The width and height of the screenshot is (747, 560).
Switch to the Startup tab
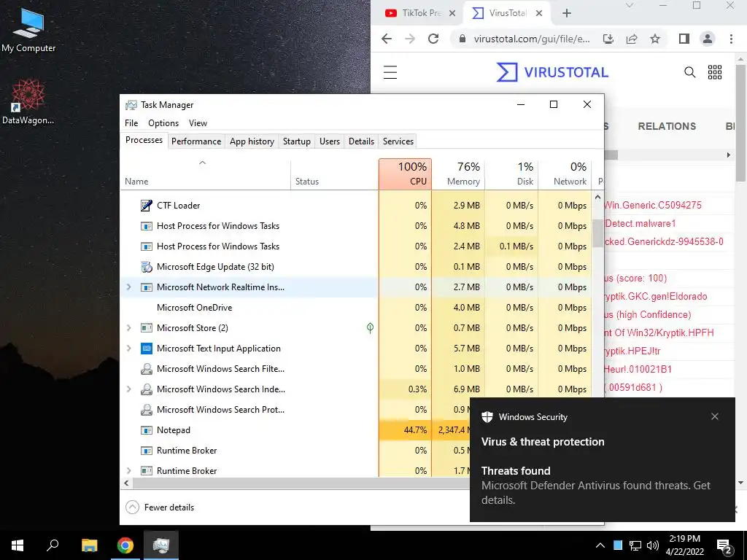tap(296, 141)
